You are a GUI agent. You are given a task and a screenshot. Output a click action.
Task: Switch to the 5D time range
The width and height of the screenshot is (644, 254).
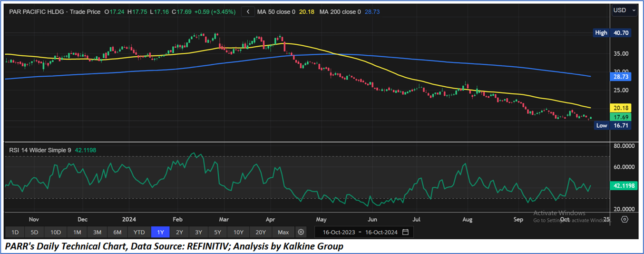(x=35, y=232)
